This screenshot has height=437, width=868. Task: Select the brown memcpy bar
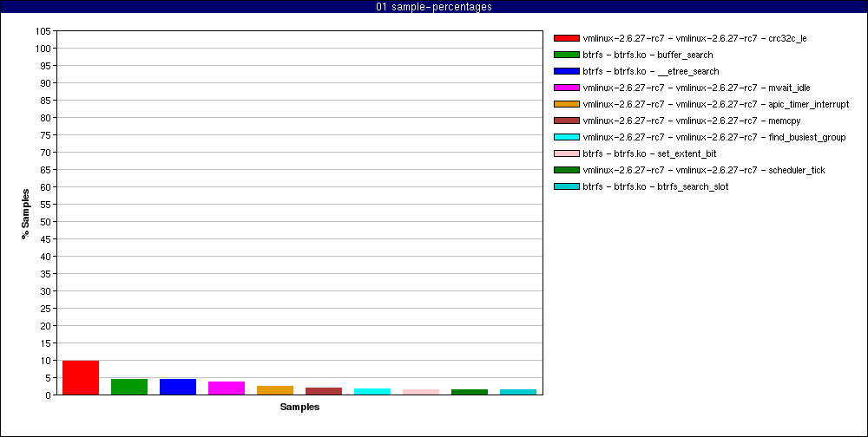pos(324,391)
